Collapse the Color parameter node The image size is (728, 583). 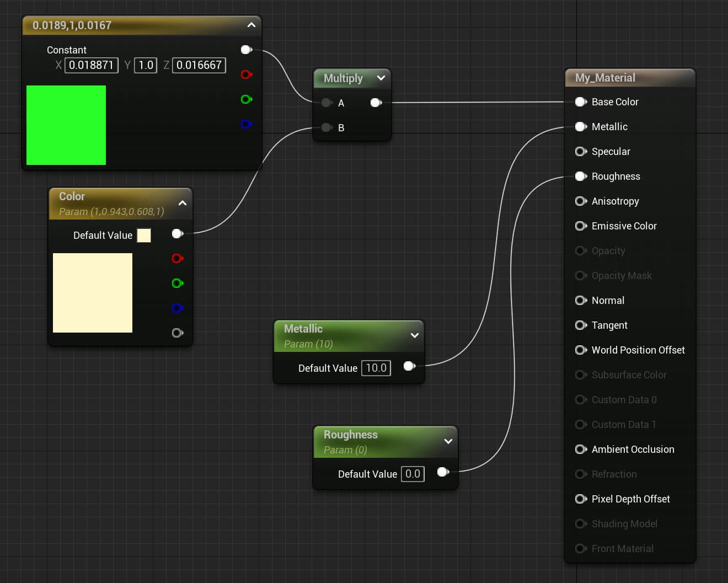pos(183,203)
